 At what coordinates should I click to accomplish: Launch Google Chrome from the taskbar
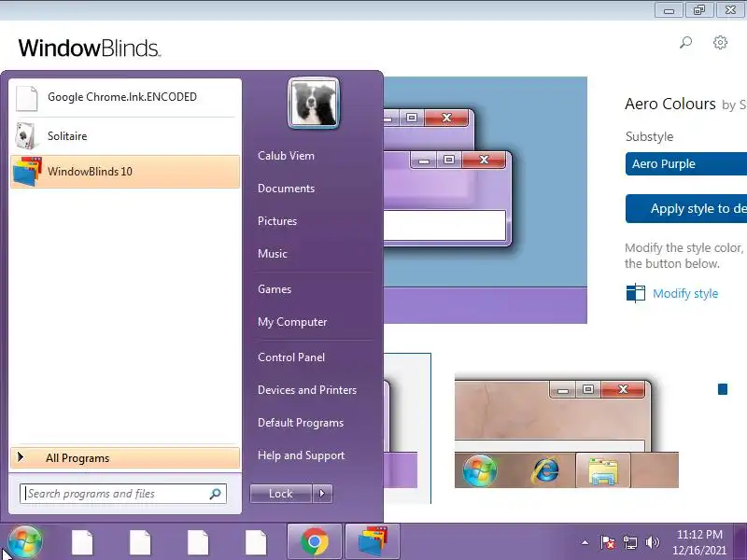(314, 542)
